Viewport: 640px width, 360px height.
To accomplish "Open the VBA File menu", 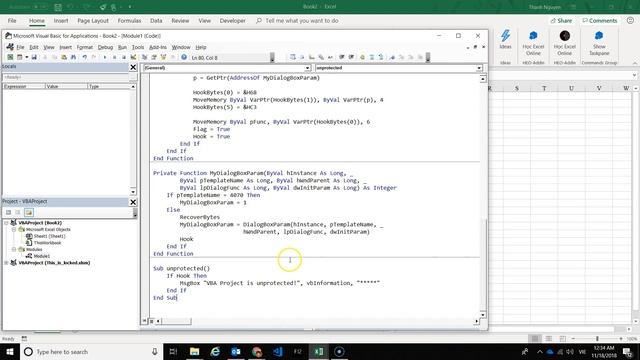I will click(x=20, y=47).
